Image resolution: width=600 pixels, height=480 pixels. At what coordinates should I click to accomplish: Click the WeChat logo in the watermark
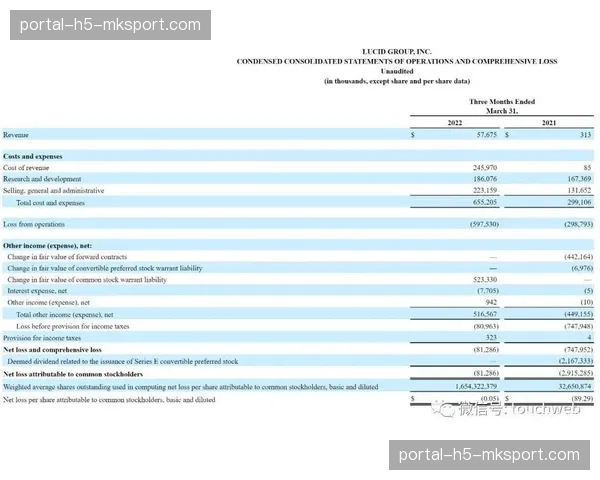[x=441, y=408]
